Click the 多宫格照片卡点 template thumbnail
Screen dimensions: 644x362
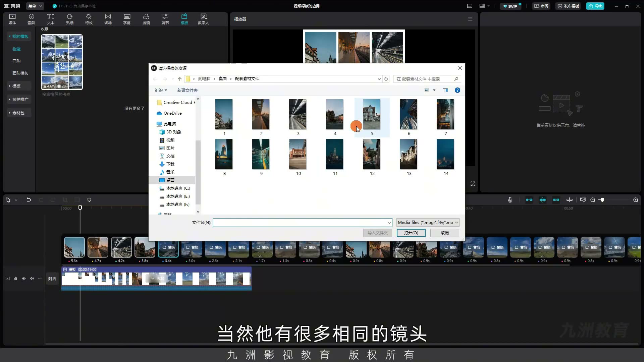pyautogui.click(x=62, y=62)
